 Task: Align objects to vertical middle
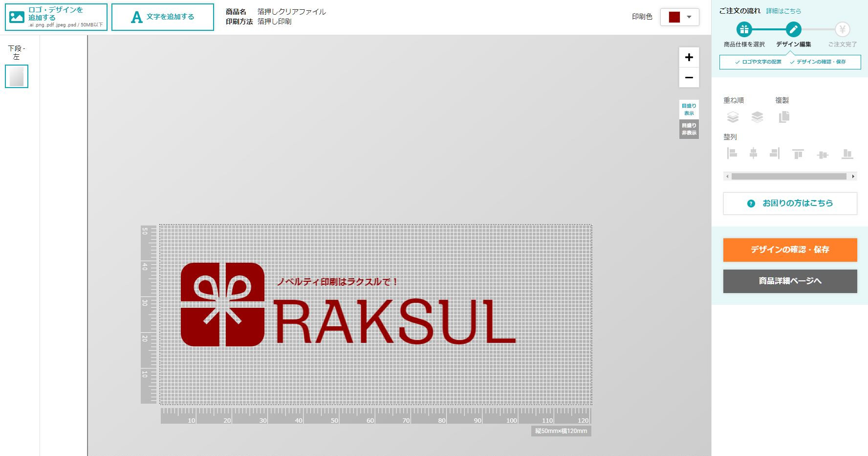(823, 155)
